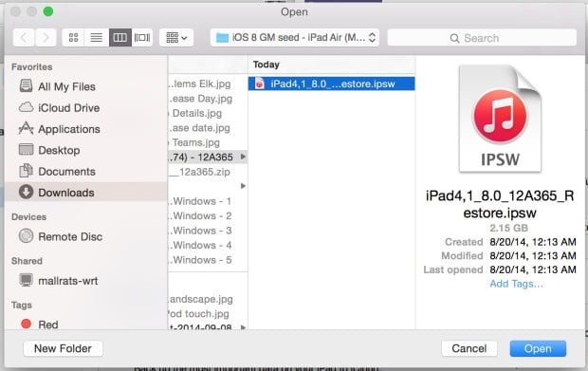Click the All My Files icon
Screen dimensions: 588x371
26,86
